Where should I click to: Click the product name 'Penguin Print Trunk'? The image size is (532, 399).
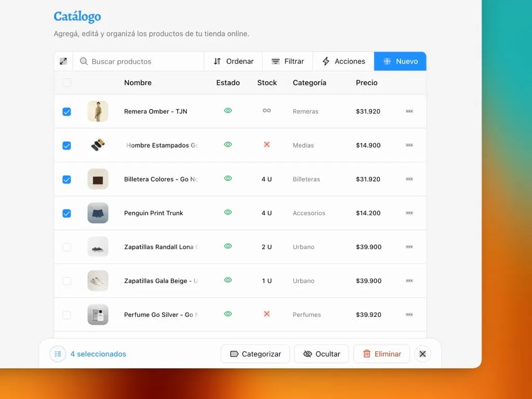(153, 213)
